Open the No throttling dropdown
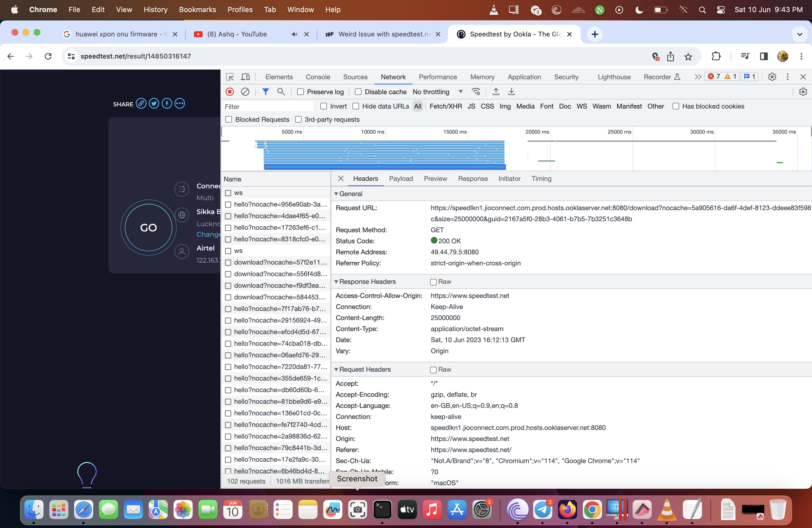The height and width of the screenshot is (528, 812). point(437,92)
